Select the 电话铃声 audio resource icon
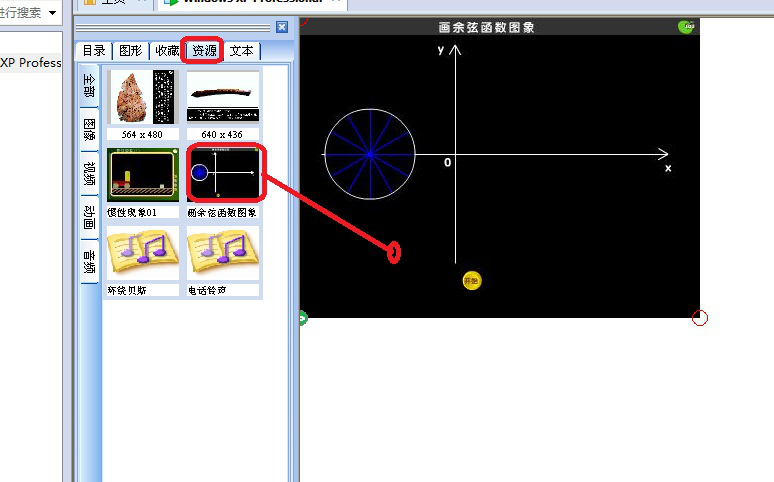774x482 pixels. coord(223,253)
